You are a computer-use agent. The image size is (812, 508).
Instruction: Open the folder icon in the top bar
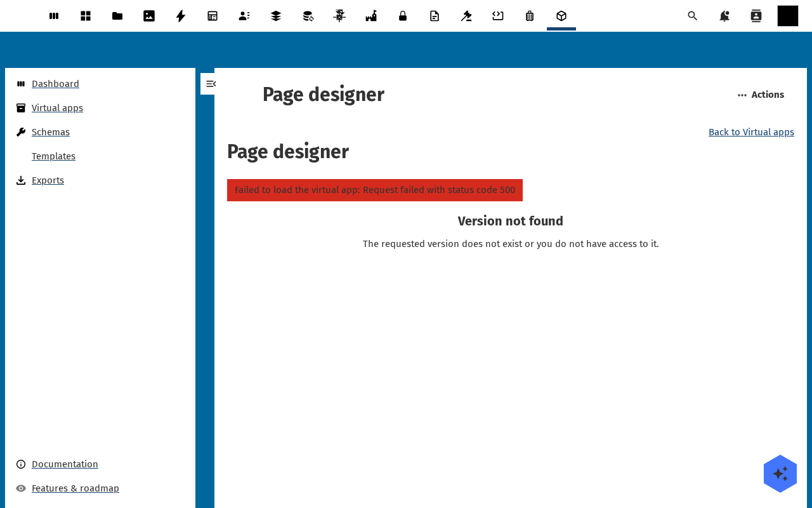coord(117,16)
